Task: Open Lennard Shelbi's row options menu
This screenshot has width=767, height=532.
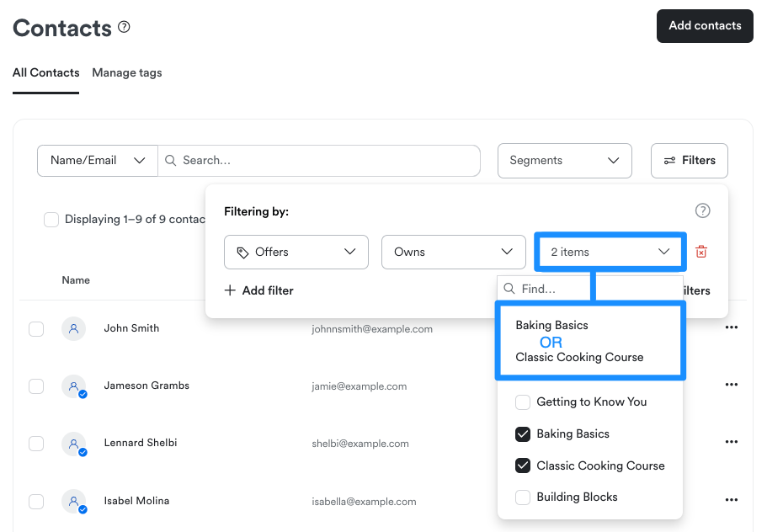Action: tap(732, 442)
